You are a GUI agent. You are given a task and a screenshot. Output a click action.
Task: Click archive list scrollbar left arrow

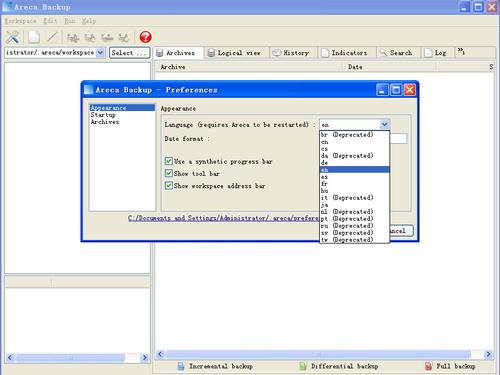pyautogui.click(x=160, y=354)
